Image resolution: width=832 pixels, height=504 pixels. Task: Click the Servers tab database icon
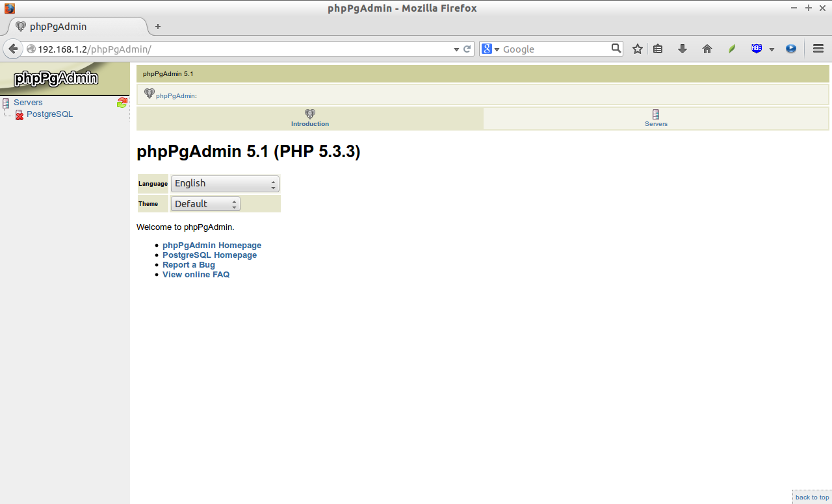pos(656,114)
